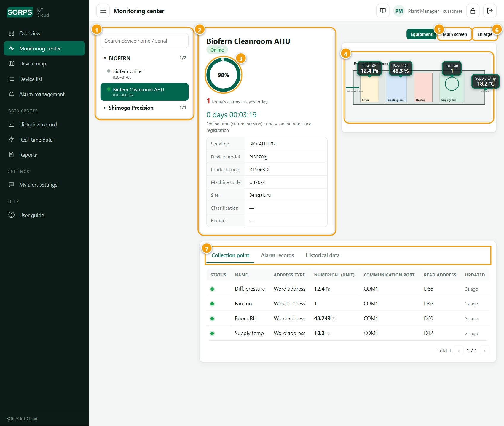Open My alert settings

[44, 185]
